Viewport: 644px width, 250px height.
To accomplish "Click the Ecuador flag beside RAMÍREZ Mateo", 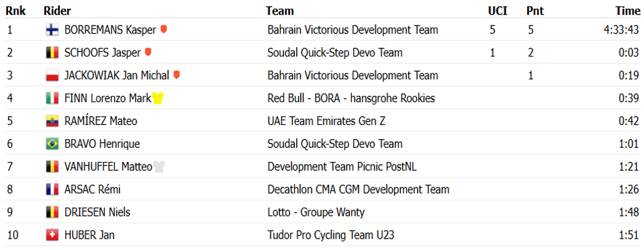I will 52,121.
